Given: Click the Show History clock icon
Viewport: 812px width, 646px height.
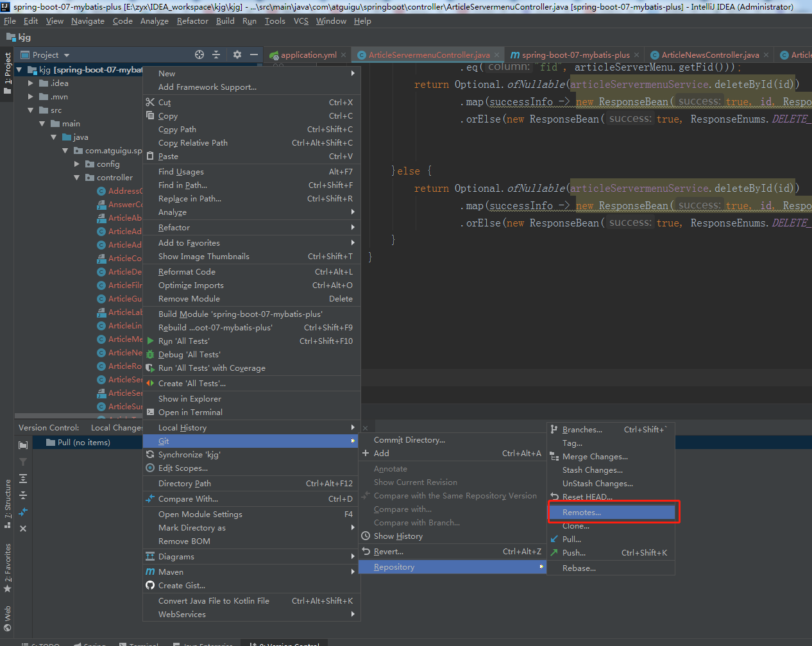Looking at the screenshot, I should [366, 536].
